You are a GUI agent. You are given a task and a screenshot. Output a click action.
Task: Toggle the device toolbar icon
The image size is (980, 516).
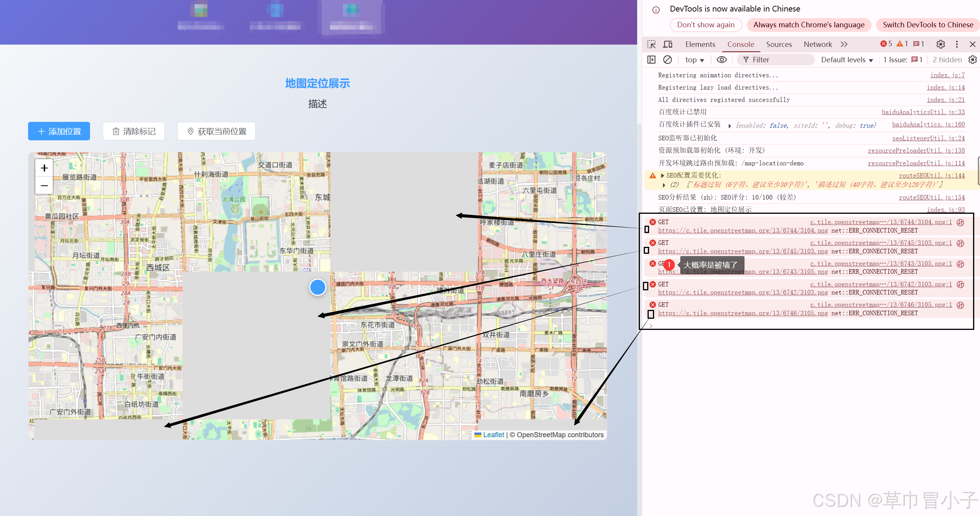pos(668,44)
